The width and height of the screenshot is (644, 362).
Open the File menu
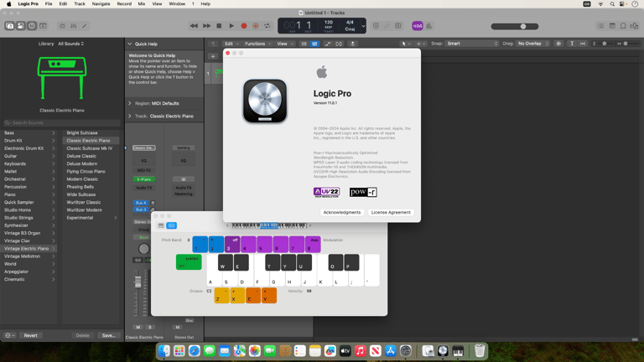49,3
